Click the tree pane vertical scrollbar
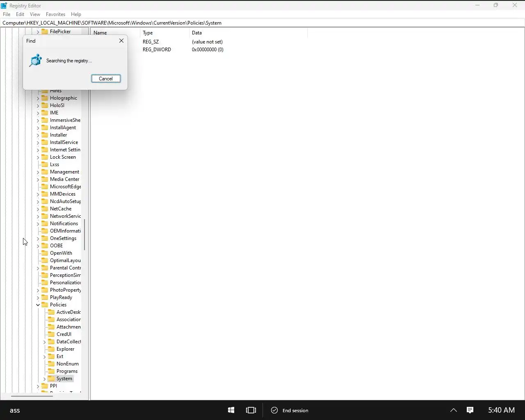The width and height of the screenshot is (525, 420). pyautogui.click(x=84, y=235)
